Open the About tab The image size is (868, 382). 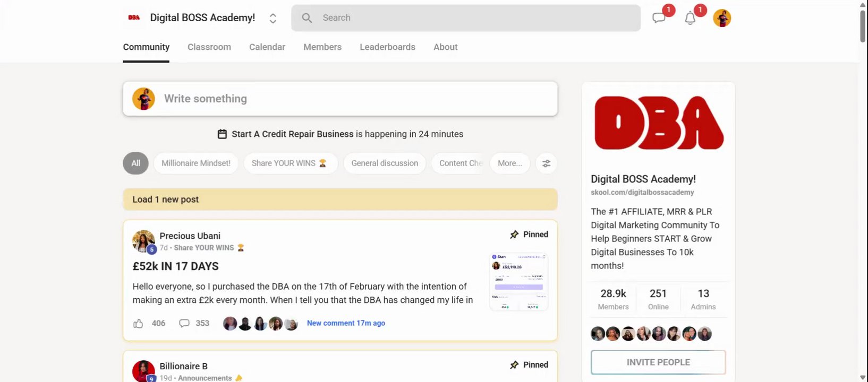point(445,47)
